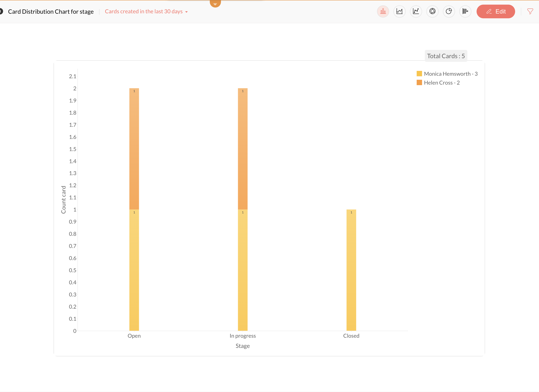Switch to line chart view
539x392 pixels.
(x=416, y=11)
